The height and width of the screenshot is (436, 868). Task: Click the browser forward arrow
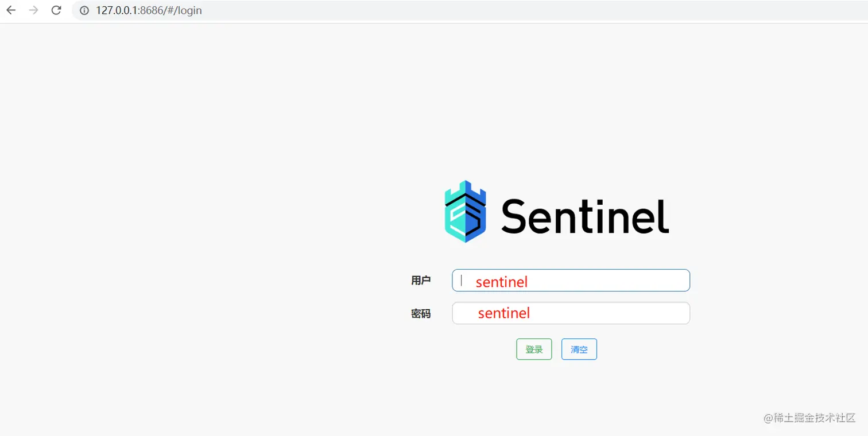(33, 10)
